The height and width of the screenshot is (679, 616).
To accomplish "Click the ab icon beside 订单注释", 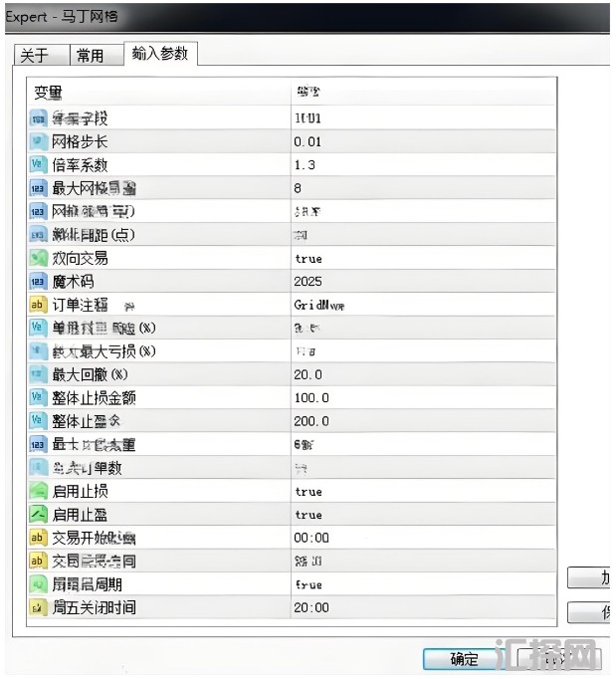I will point(39,305).
